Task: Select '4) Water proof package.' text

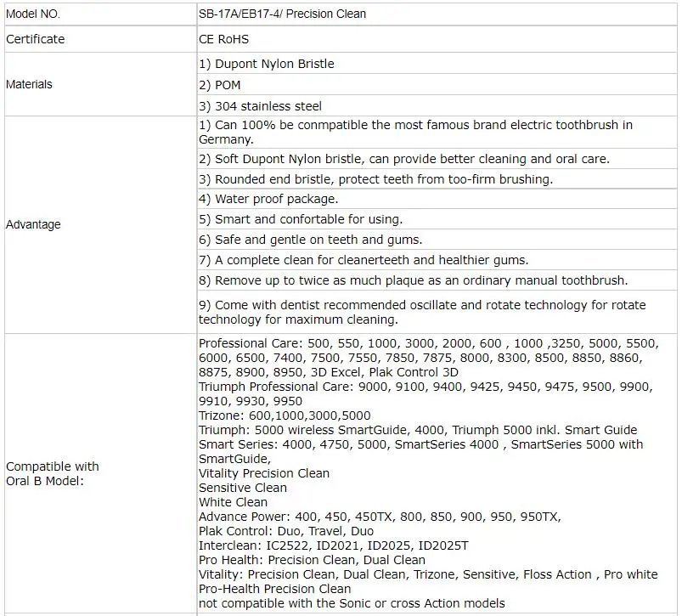Action: click(x=268, y=199)
